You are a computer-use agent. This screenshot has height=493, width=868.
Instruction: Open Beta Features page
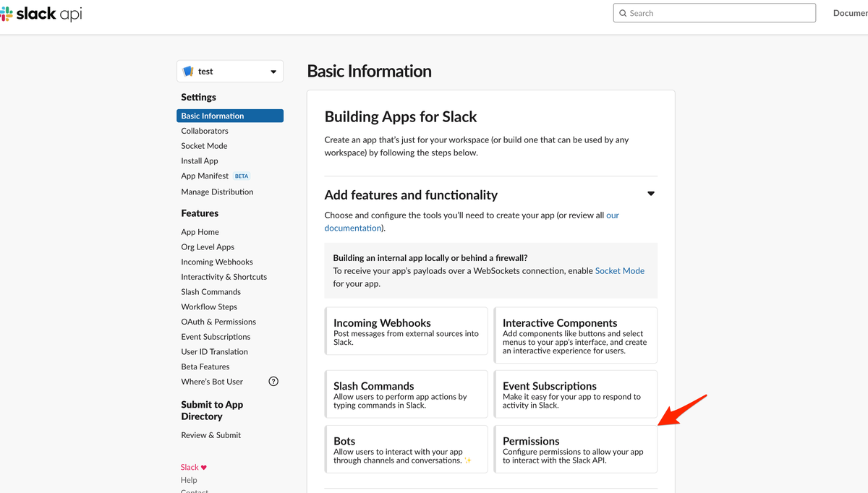pyautogui.click(x=205, y=366)
